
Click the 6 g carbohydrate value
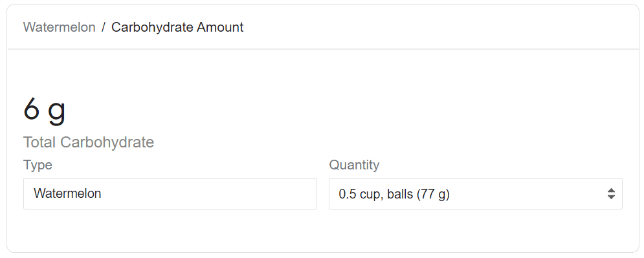click(45, 110)
